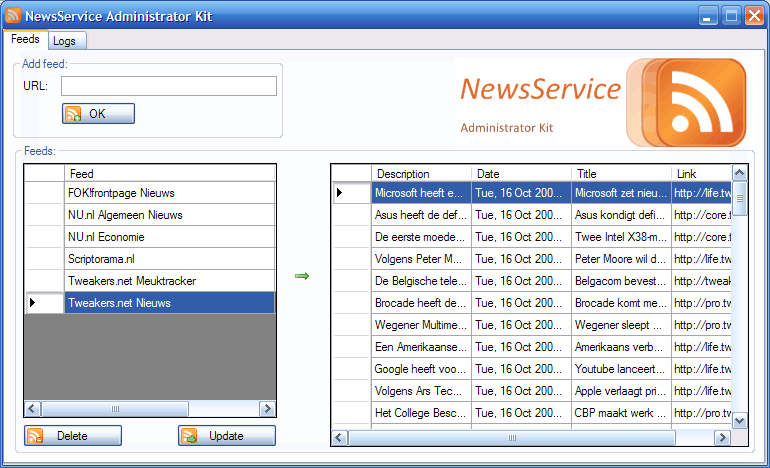
Task: Click row header of Tweakers.net Nieuws feed
Action: 44,303
